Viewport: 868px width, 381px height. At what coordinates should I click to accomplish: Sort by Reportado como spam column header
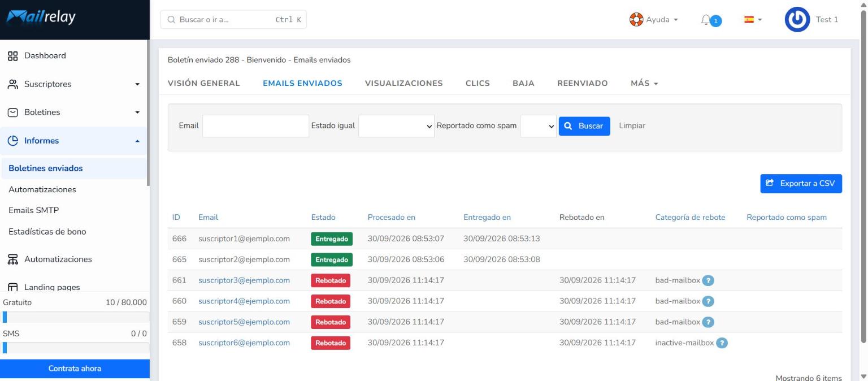(787, 217)
